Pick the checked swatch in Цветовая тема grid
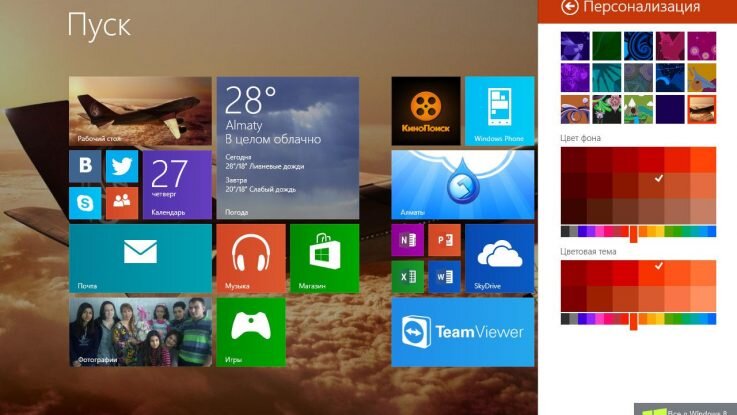737x415 pixels. 651,273
